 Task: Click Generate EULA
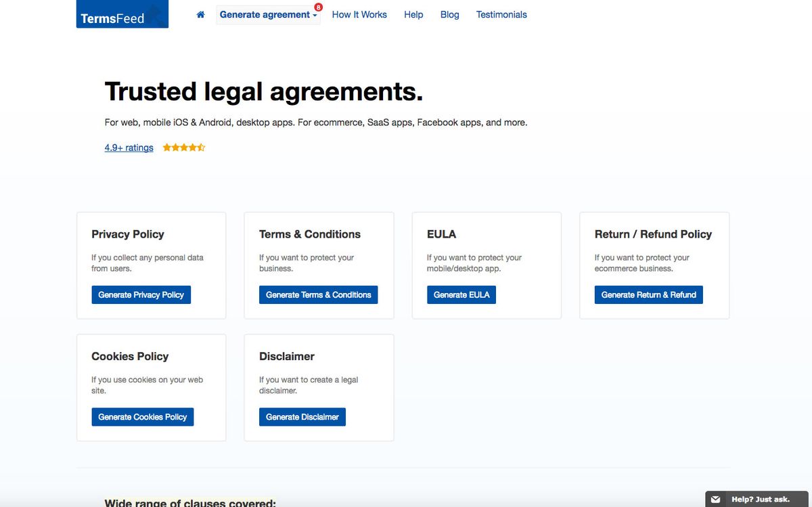pyautogui.click(x=461, y=294)
